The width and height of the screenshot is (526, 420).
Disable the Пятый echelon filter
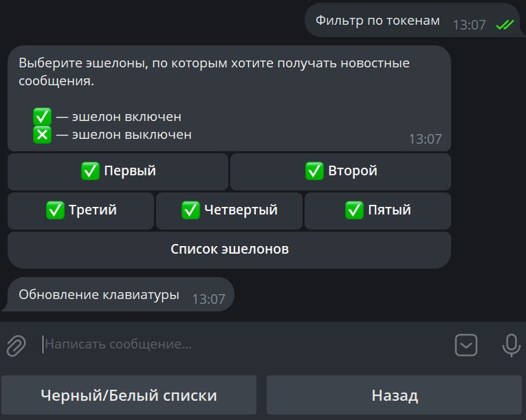point(377,210)
